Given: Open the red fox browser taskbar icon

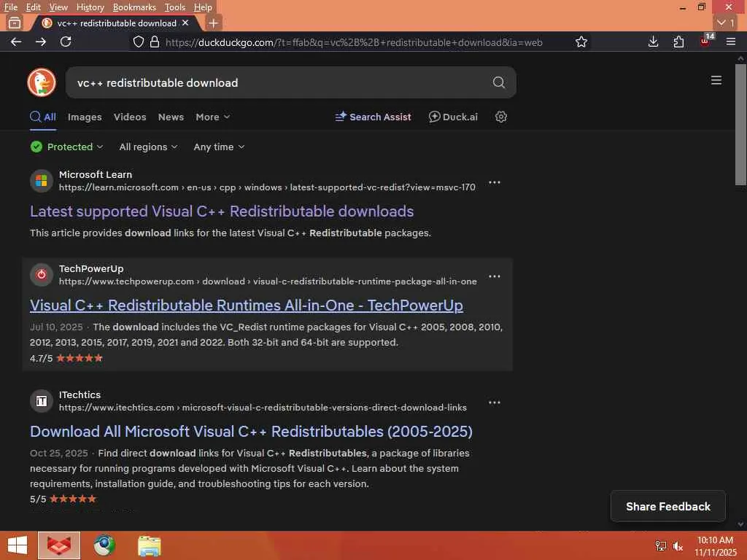Looking at the screenshot, I should (x=59, y=545).
